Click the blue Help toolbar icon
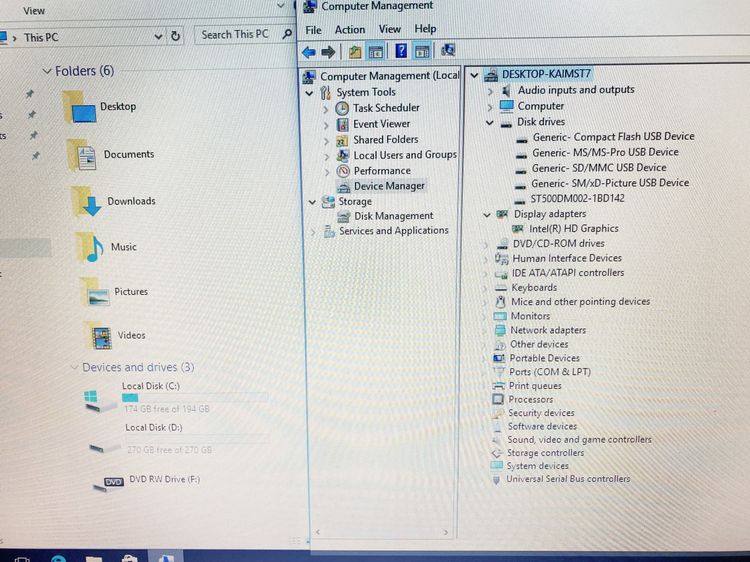Screen dimensions: 750x562 (x=401, y=51)
